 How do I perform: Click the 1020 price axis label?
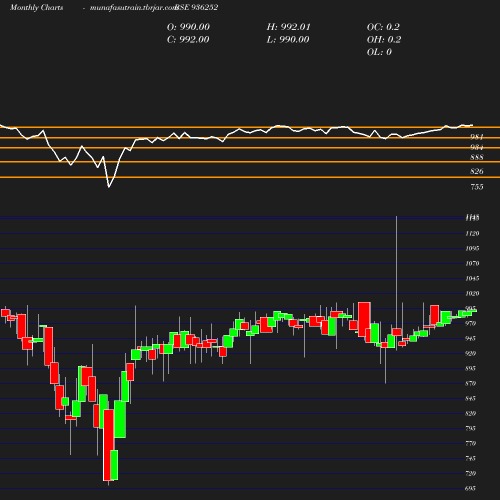tap(472, 293)
